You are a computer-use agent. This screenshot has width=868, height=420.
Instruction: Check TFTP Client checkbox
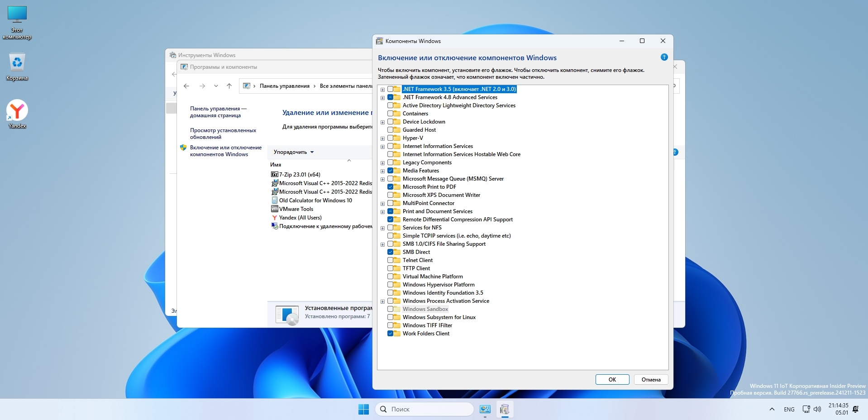(390, 268)
